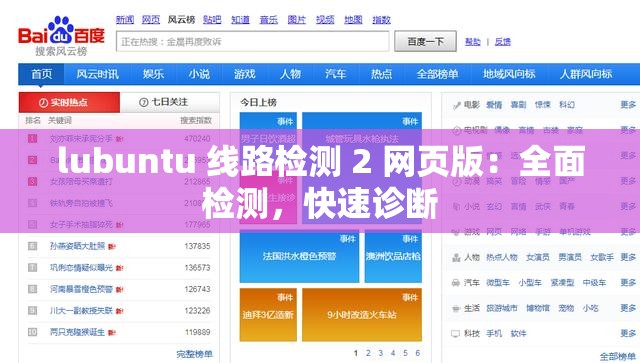Click the Baidu 搜索风云榜 logo

61,36
